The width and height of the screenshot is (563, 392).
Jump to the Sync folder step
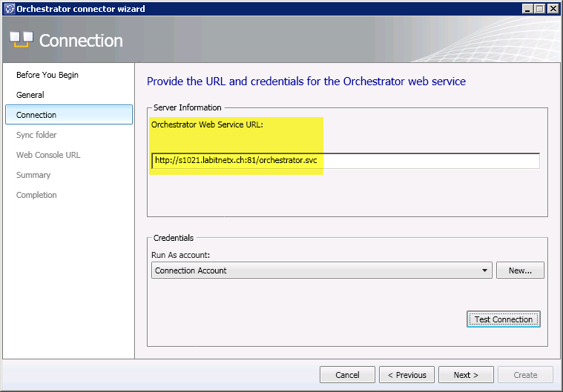point(36,135)
